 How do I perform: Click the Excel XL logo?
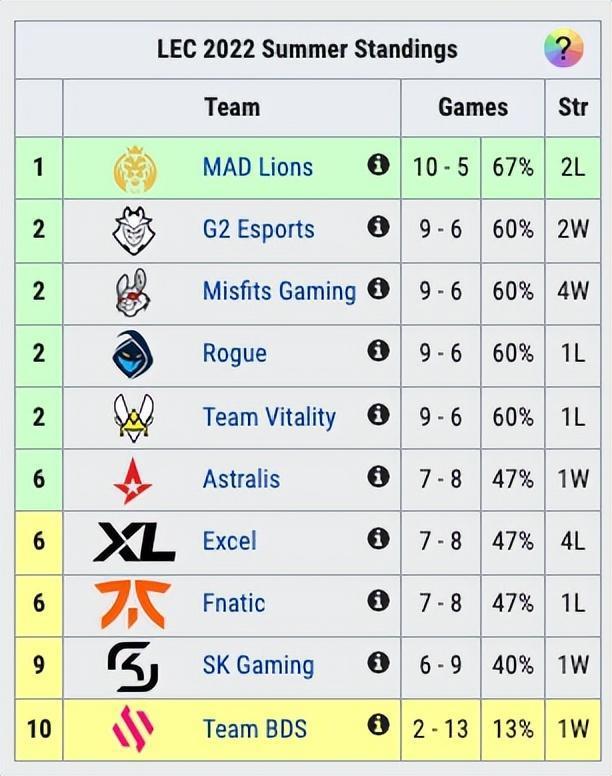pos(134,541)
